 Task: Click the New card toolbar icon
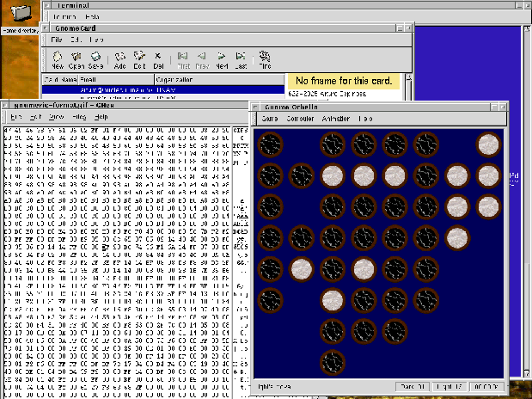(58, 59)
